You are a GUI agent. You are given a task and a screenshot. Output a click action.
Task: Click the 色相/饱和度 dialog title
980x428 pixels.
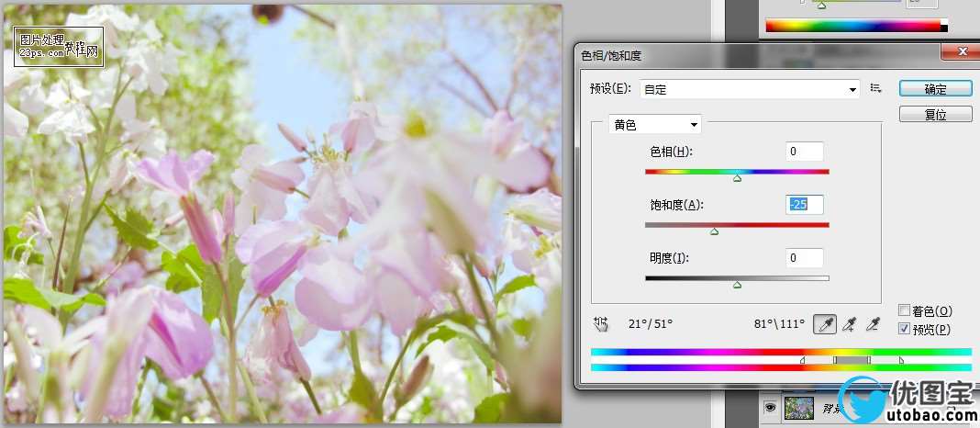[x=611, y=56]
